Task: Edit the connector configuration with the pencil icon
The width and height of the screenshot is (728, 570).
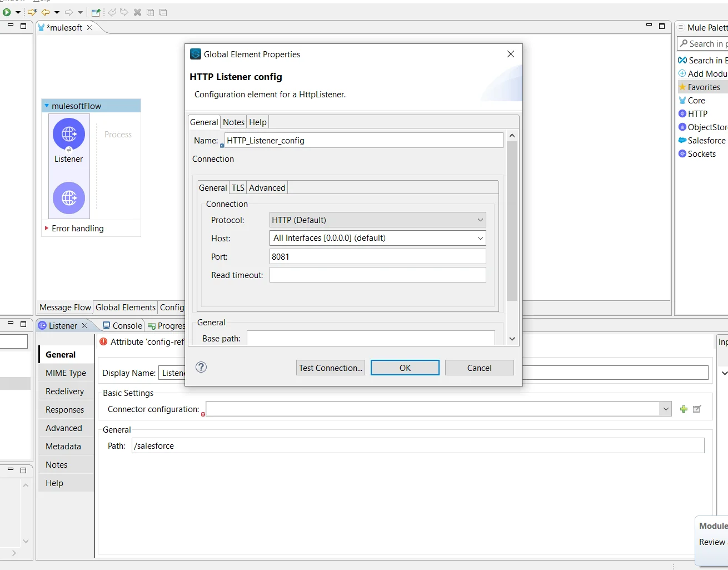Action: [697, 409]
